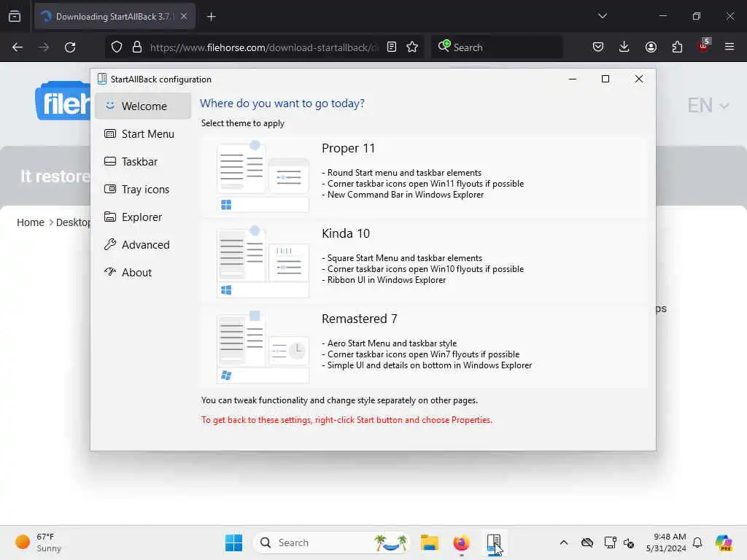Click the Proper 11 theme preview thumbnail

tap(263, 176)
